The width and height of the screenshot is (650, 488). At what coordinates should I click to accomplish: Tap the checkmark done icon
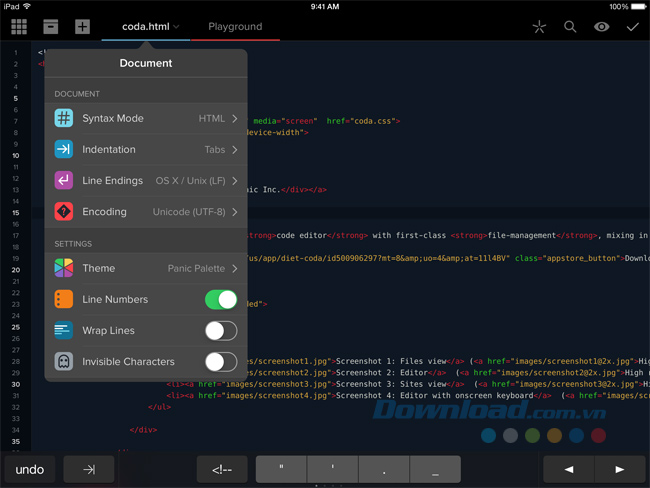632,27
